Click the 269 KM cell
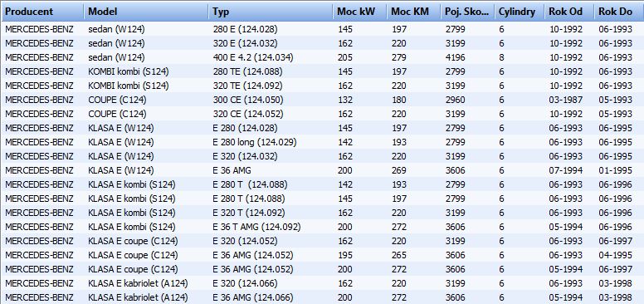644x304 pixels. (399, 170)
